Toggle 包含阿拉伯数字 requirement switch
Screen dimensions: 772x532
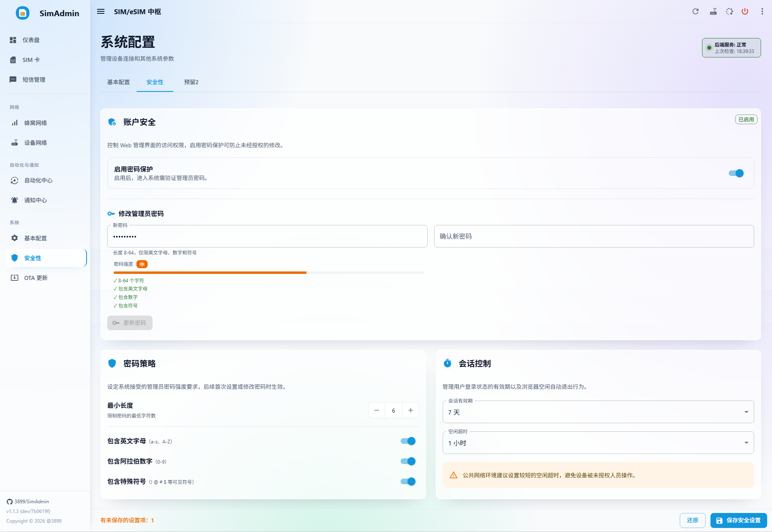coord(408,461)
